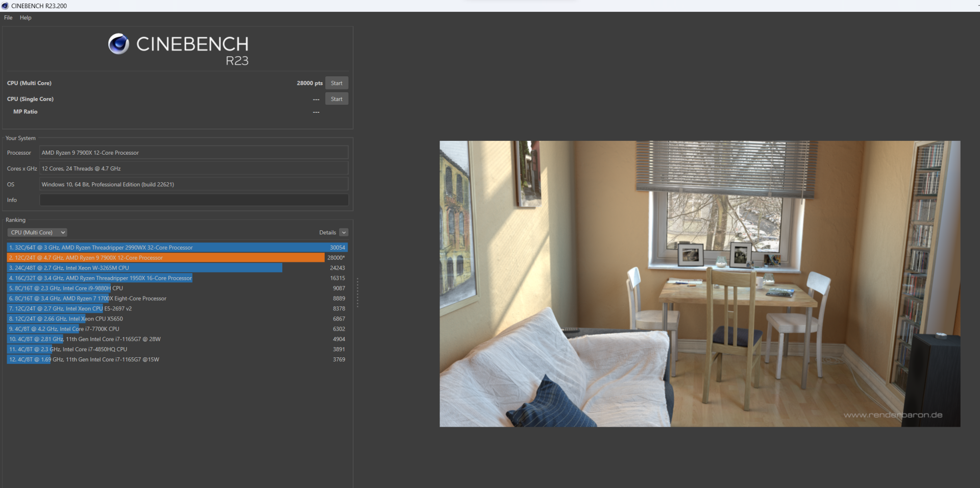Image resolution: width=980 pixels, height=488 pixels.
Task: Select the i7-1165G7 @ 28W ranking row
Action: click(178, 339)
